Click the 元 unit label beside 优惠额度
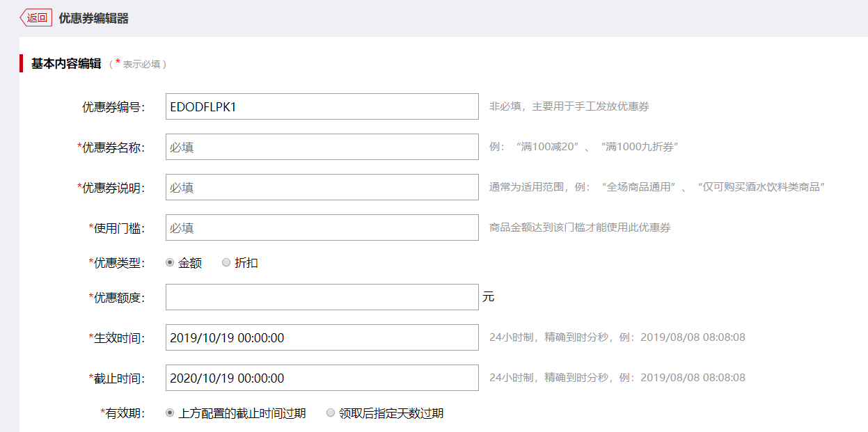868x432 pixels. (489, 296)
